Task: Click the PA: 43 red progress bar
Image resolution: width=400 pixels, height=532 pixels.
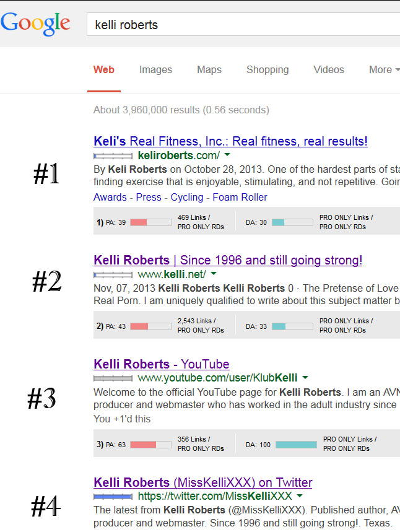Action: pyautogui.click(x=150, y=326)
